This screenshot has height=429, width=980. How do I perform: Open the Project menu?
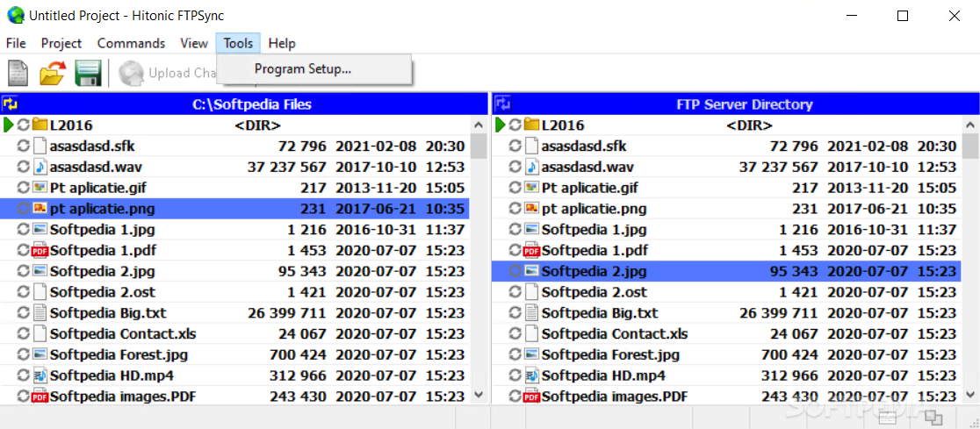point(61,43)
